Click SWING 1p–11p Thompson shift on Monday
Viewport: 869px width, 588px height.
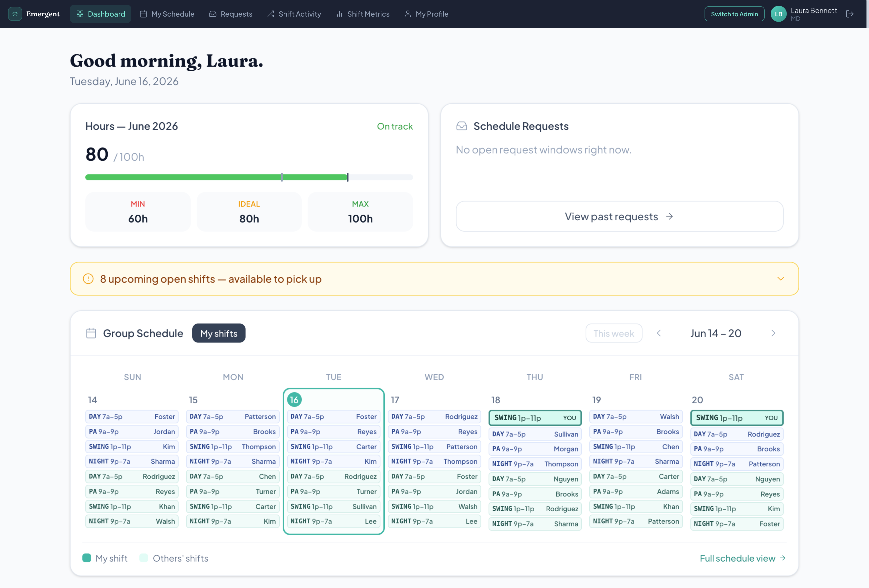233,447
